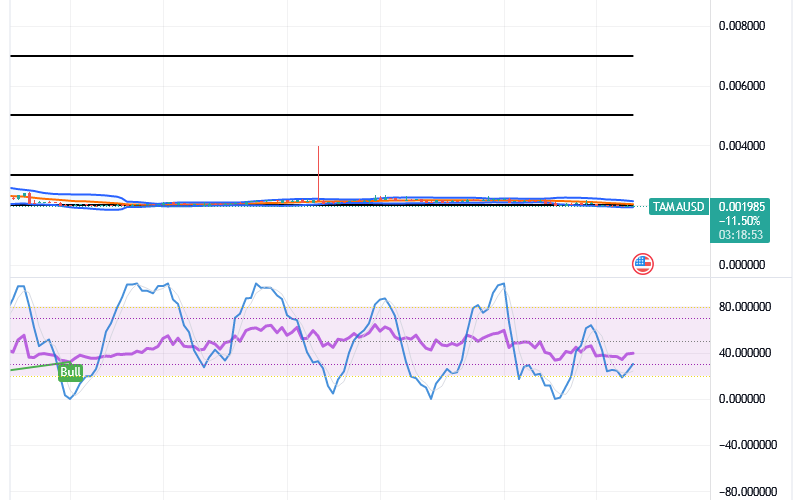
Task: Click the -80.000000 oscillator axis label
Action: coord(747,492)
